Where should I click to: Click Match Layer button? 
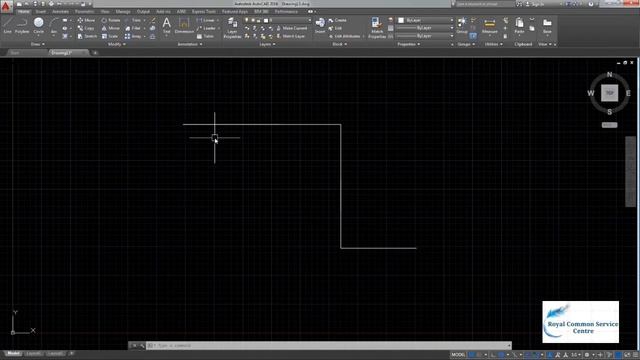290,36
